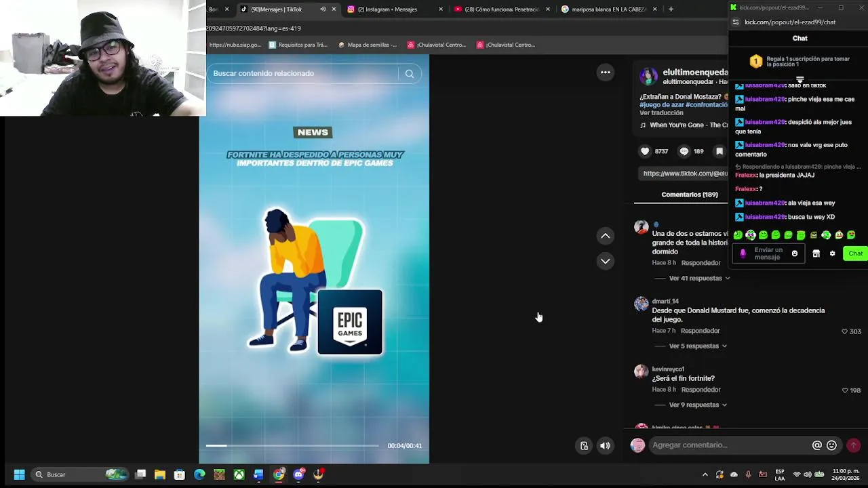
Task: Open Task View in taskbar
Action: click(x=140, y=474)
